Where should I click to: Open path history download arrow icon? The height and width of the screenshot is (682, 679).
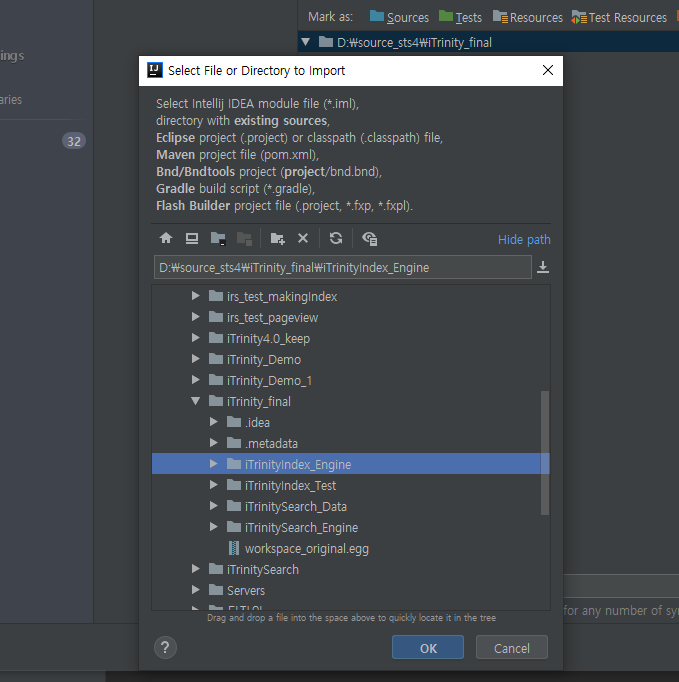pos(543,267)
